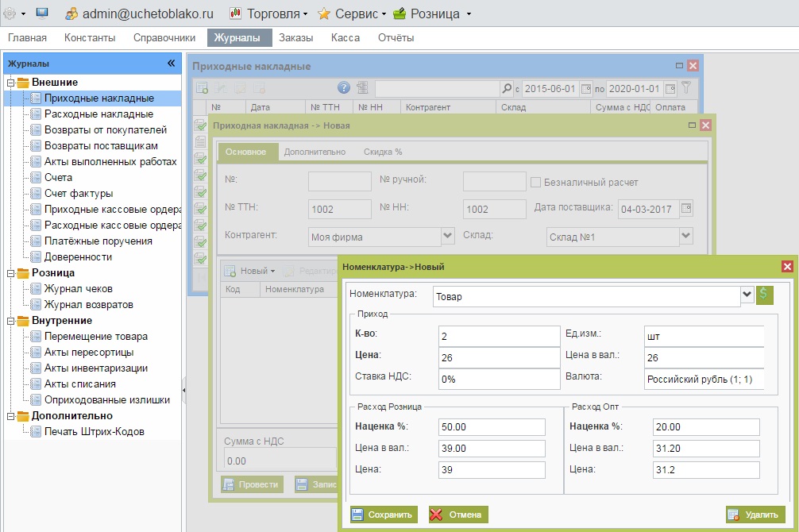Select Печать Штрих-Кодов in tree

point(95,432)
